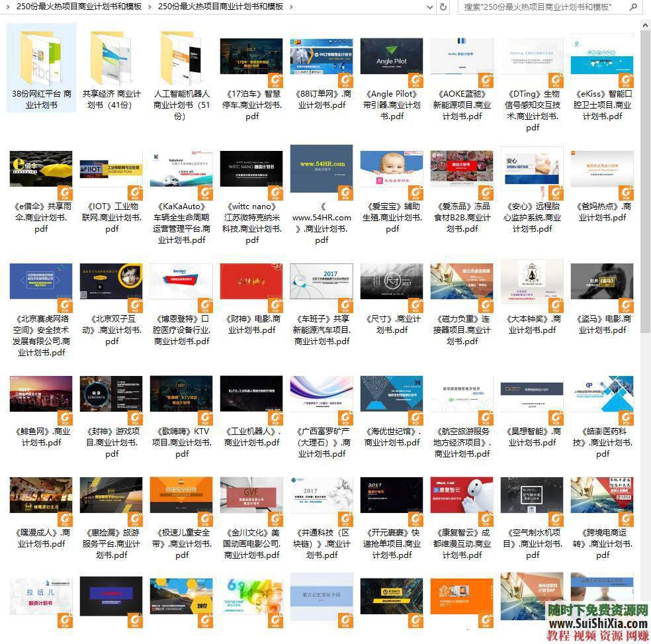The width and height of the screenshot is (651, 644).
Task: Select the 《爱冻品》冻品食材B2B PDF
Action: coord(462,192)
